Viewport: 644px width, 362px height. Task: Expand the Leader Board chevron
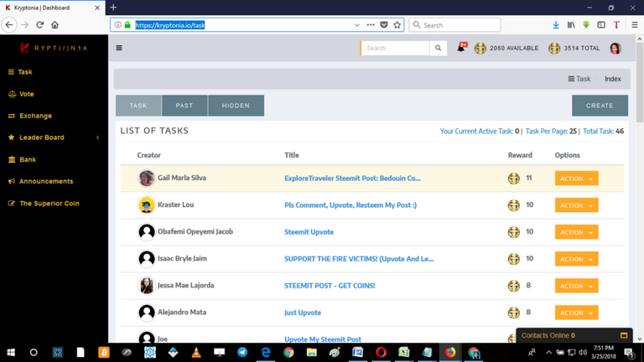[98, 137]
